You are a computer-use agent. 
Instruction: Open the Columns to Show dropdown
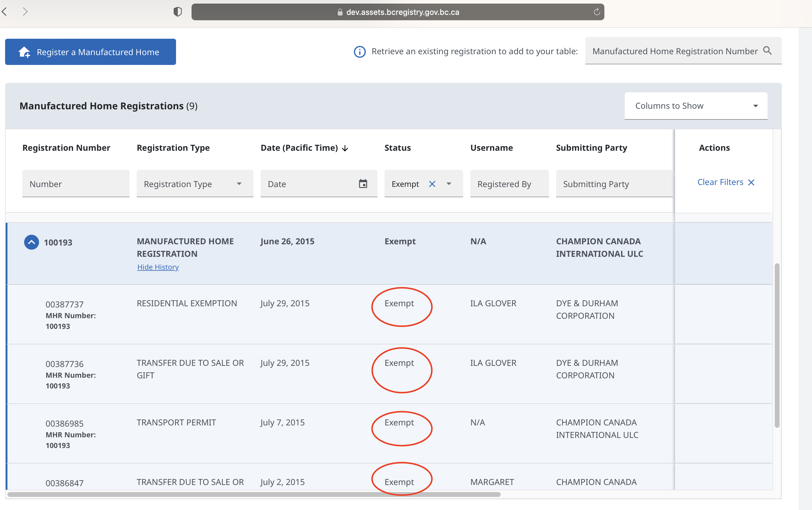coord(696,106)
